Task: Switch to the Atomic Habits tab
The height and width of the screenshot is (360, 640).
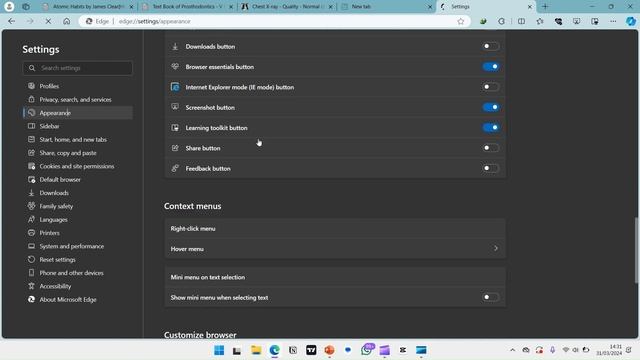Action: pyautogui.click(x=88, y=7)
